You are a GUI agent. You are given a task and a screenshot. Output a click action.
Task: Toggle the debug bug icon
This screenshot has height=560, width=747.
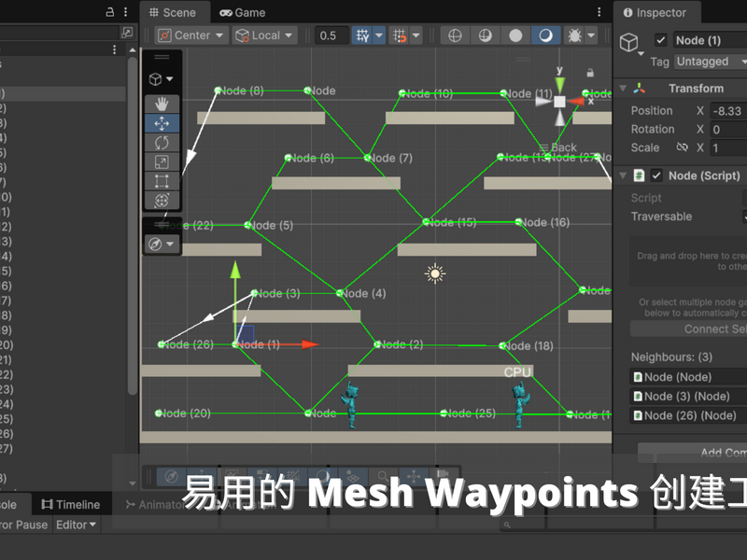coord(574,35)
